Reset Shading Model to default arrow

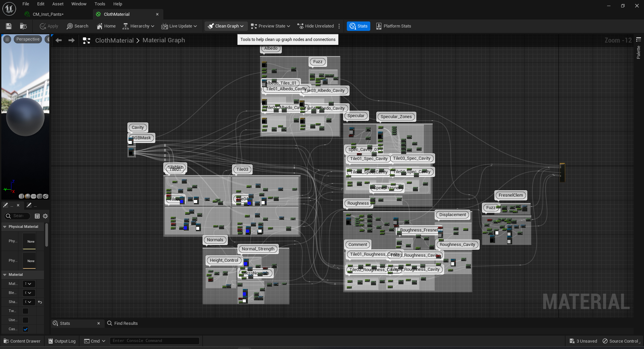click(40, 302)
